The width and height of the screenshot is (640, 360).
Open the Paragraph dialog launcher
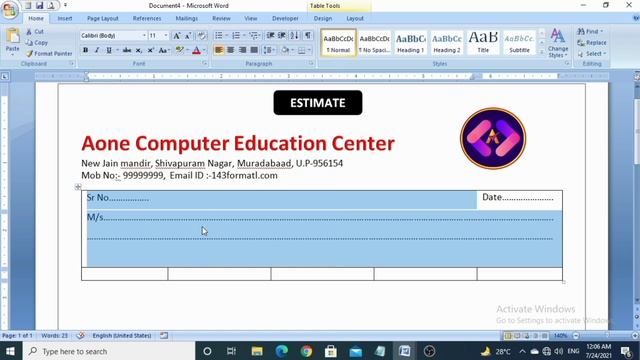pos(311,64)
